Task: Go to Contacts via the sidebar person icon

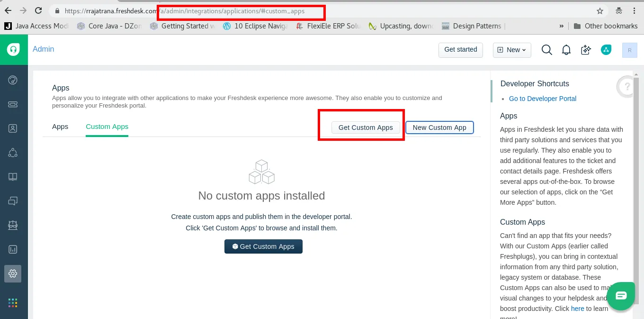Action: pyautogui.click(x=13, y=128)
